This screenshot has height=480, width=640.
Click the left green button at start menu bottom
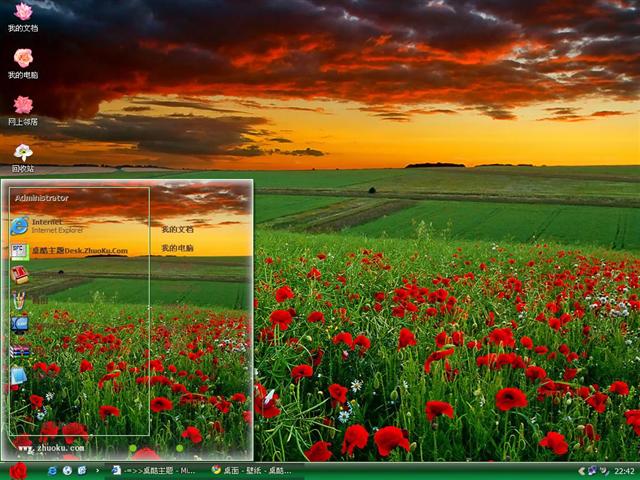[x=133, y=448]
